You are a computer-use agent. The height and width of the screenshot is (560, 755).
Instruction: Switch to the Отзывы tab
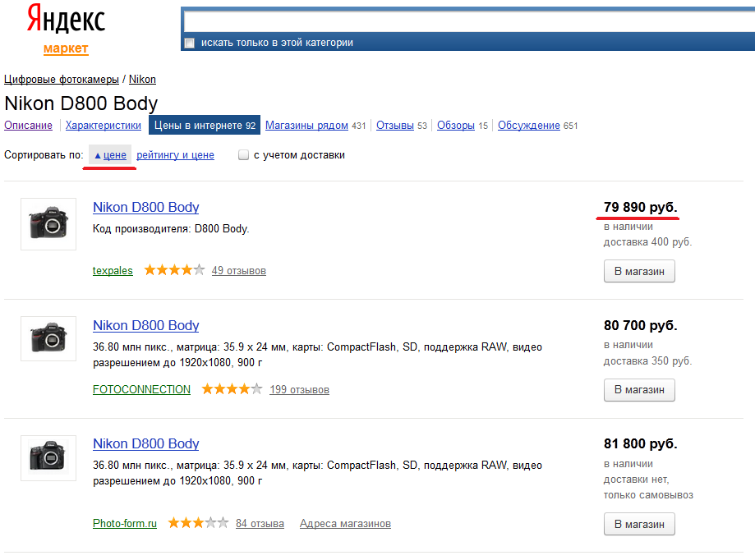click(395, 125)
